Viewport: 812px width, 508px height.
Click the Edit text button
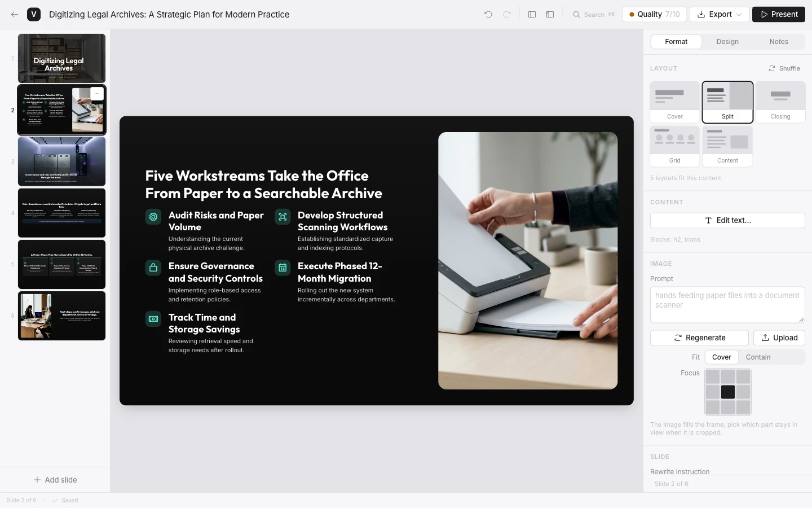[727, 221]
